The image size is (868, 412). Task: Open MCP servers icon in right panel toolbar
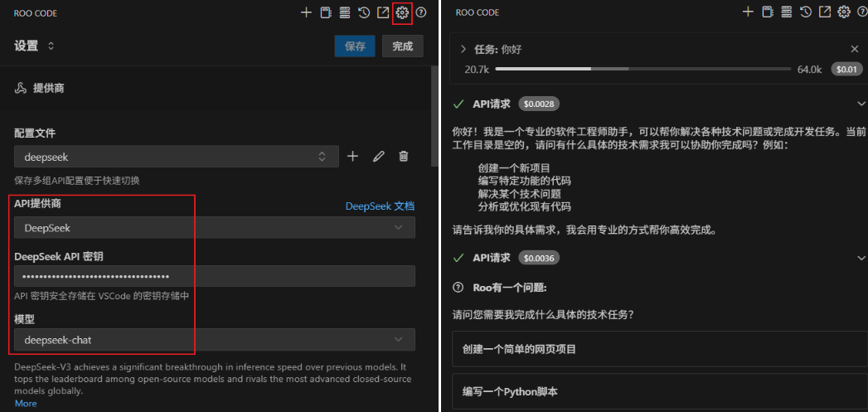tap(786, 12)
